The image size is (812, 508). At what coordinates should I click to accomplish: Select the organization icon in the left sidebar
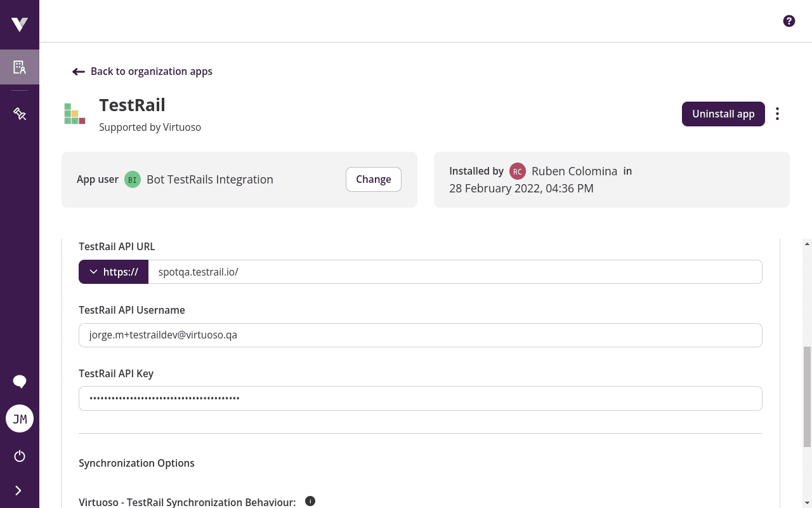20,67
